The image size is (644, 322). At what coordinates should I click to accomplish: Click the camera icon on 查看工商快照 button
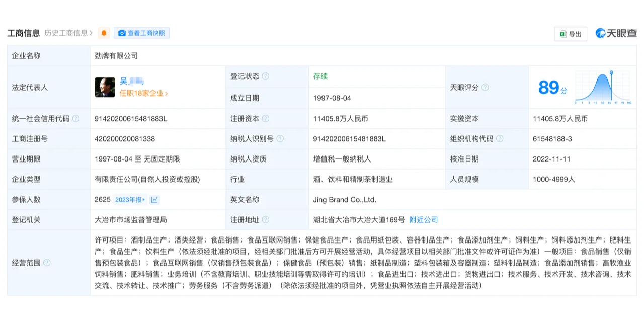(x=122, y=33)
